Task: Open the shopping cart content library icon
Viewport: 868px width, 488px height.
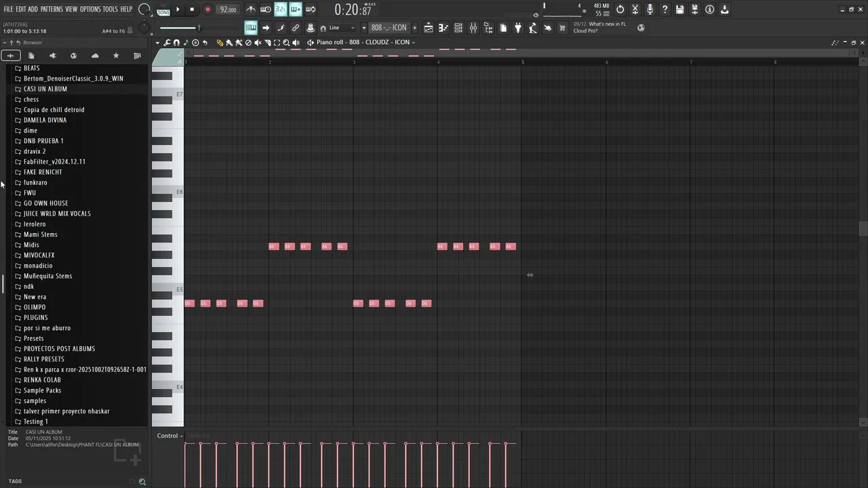Action: pyautogui.click(x=562, y=28)
